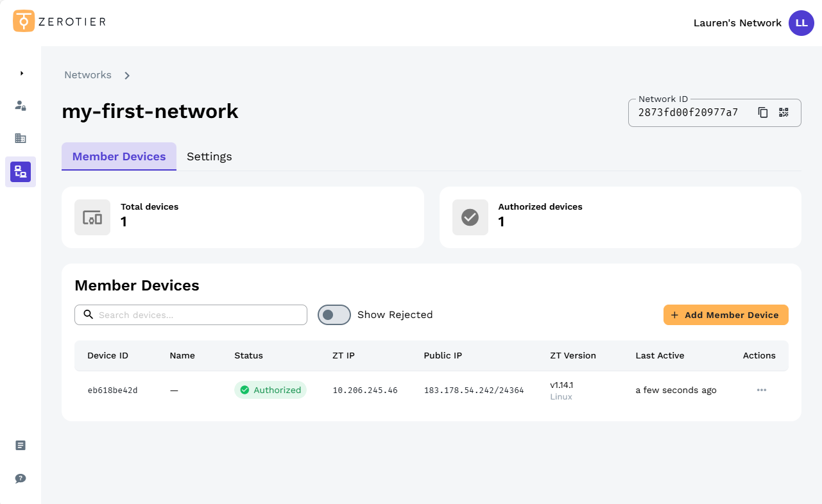Open the organization building icon in sidebar

(x=21, y=138)
